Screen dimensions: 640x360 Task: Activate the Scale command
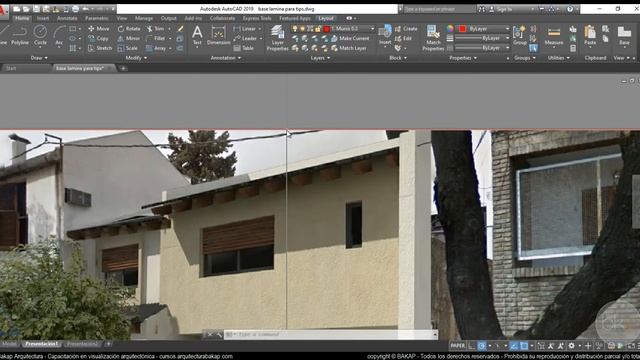127,48
